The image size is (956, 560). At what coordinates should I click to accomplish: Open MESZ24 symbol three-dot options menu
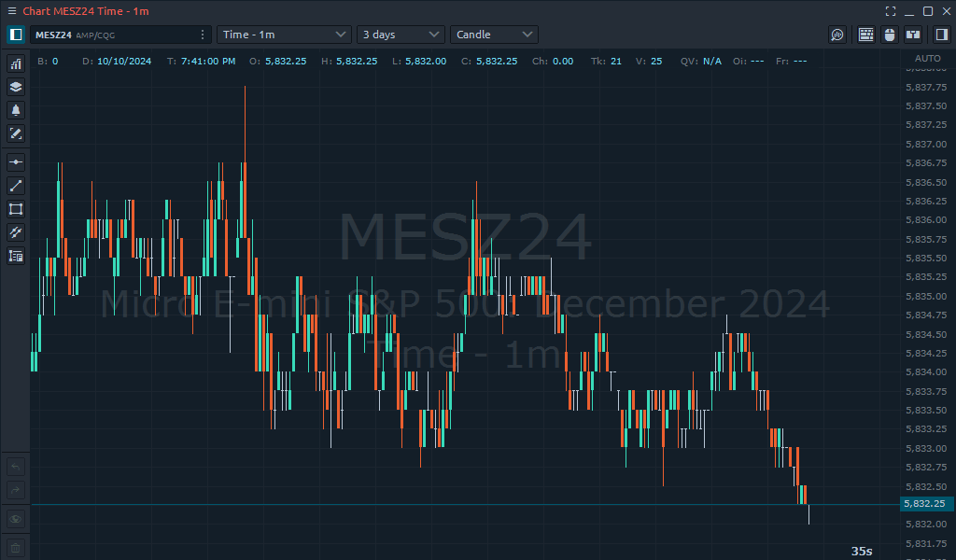[x=203, y=35]
